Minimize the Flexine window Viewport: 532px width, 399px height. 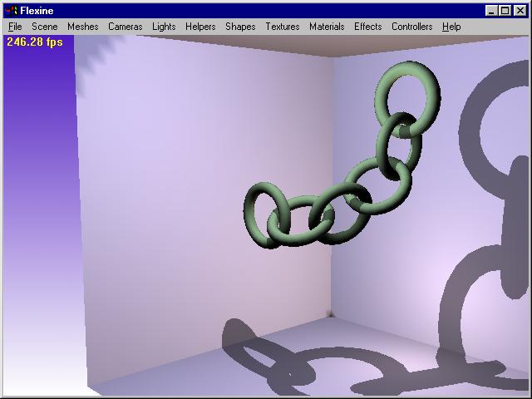coord(491,11)
